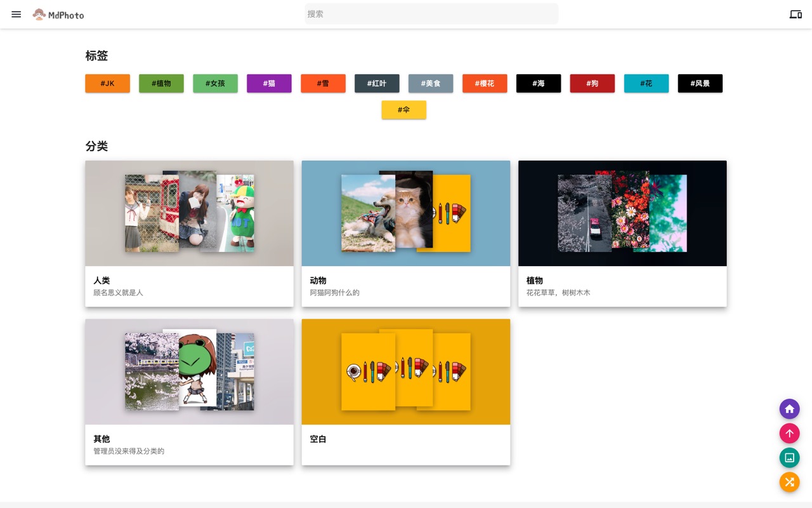View the 其他 category card
The image size is (812, 508).
tap(189, 444)
